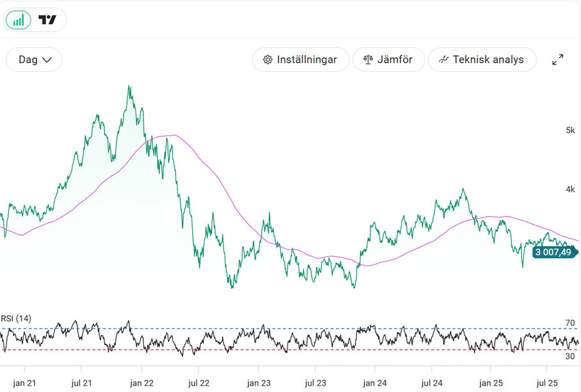Click the 3 007,49 current price tag
Image resolution: width=581 pixels, height=392 pixels.
click(x=553, y=252)
